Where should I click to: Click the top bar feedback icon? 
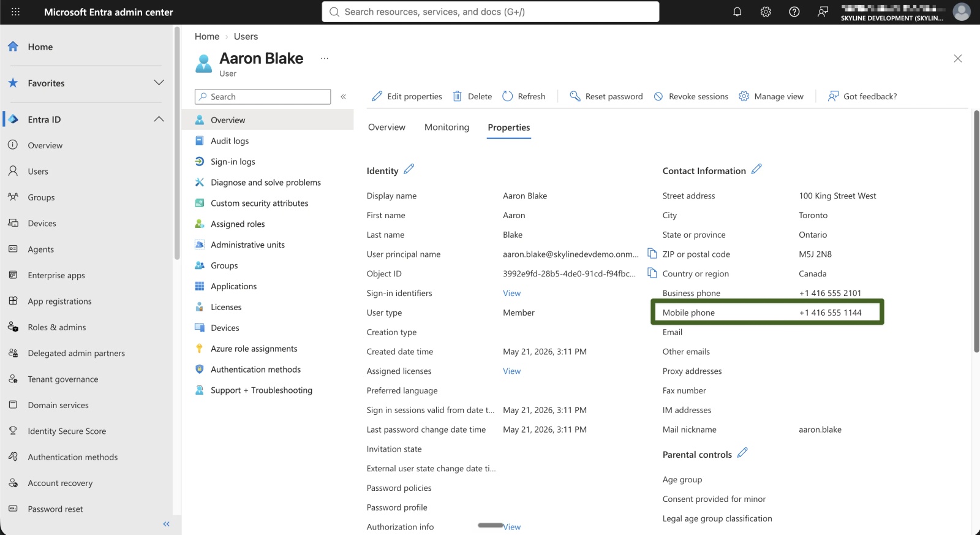tap(823, 12)
